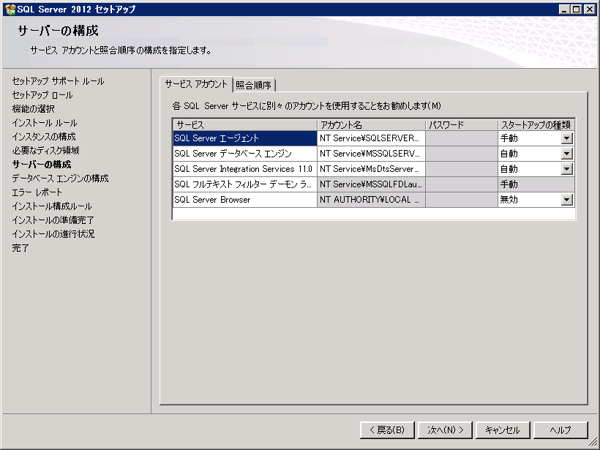Click 必要なディスク領域 step in sidebar
Viewport: 600px width, 450px height.
click(x=46, y=150)
